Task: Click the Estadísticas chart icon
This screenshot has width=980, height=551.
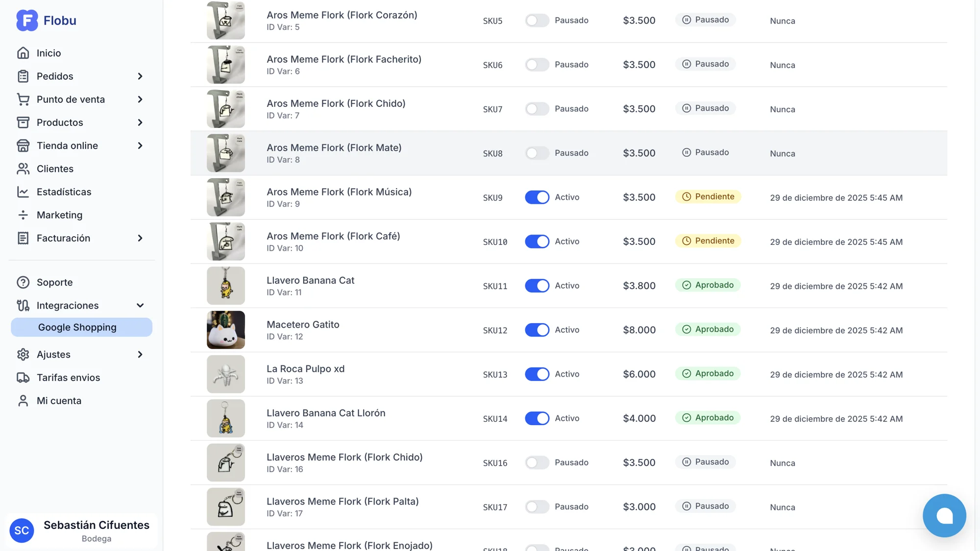Action: pyautogui.click(x=23, y=192)
